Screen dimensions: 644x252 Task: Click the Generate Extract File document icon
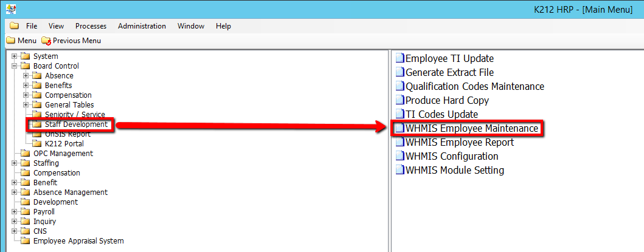click(x=400, y=73)
